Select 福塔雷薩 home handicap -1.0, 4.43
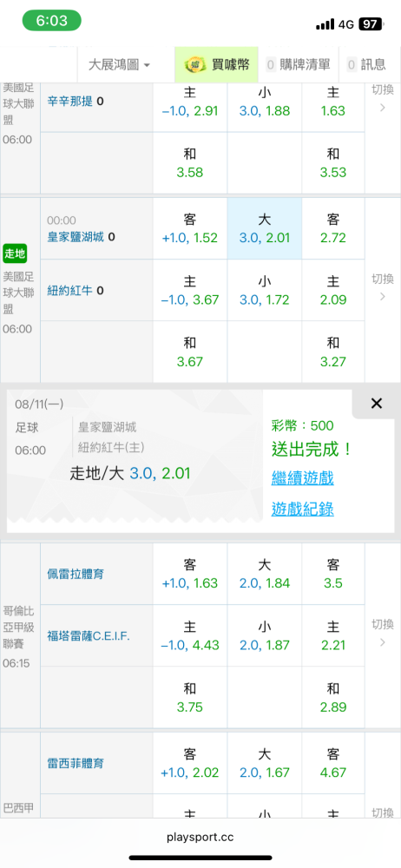Viewport: 401px width, 868px height. coord(190,636)
